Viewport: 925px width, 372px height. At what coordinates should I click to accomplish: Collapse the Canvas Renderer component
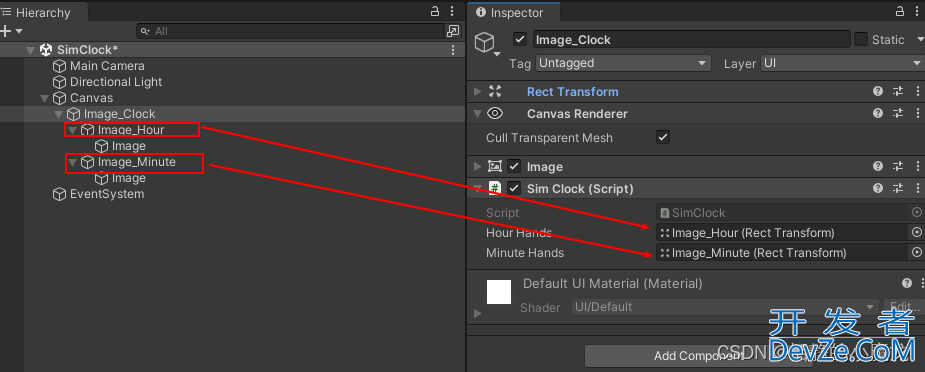[x=477, y=113]
